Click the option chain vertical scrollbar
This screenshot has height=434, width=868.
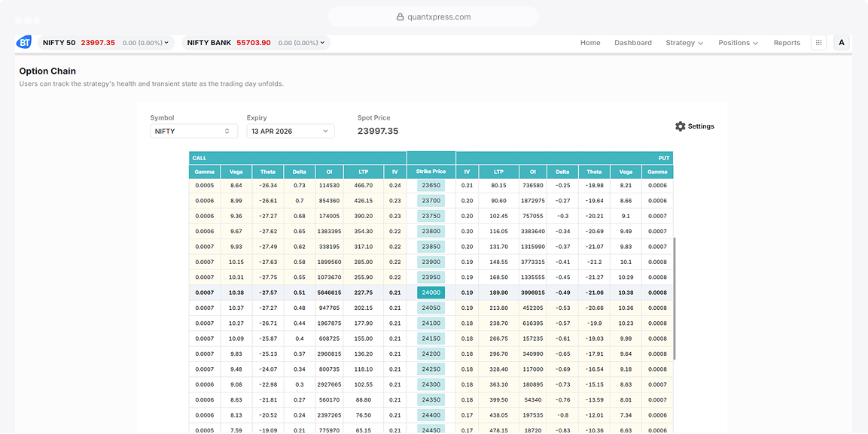[x=675, y=299]
